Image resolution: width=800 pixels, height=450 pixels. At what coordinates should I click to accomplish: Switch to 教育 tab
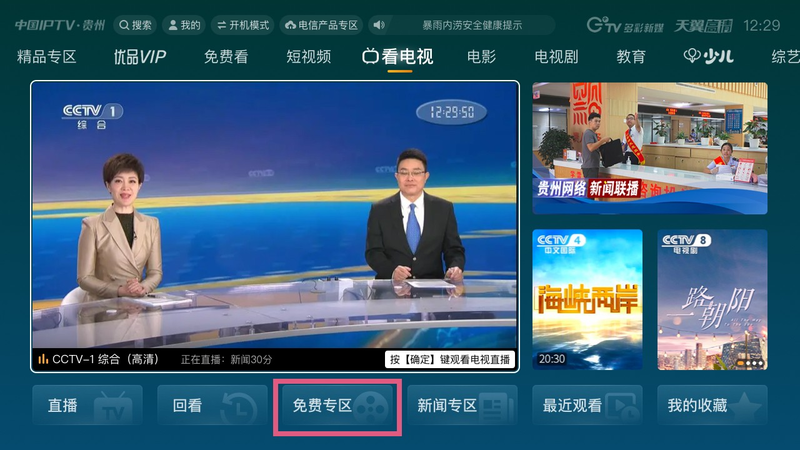click(631, 57)
